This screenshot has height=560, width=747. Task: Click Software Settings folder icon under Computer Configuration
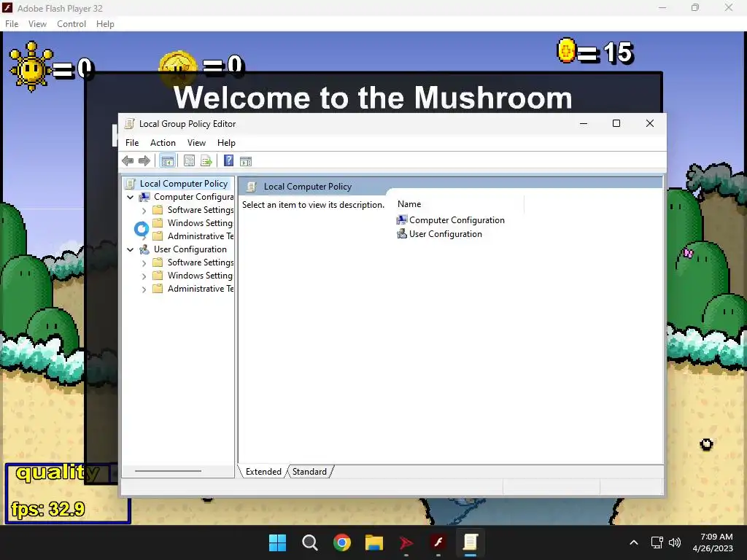coord(158,210)
